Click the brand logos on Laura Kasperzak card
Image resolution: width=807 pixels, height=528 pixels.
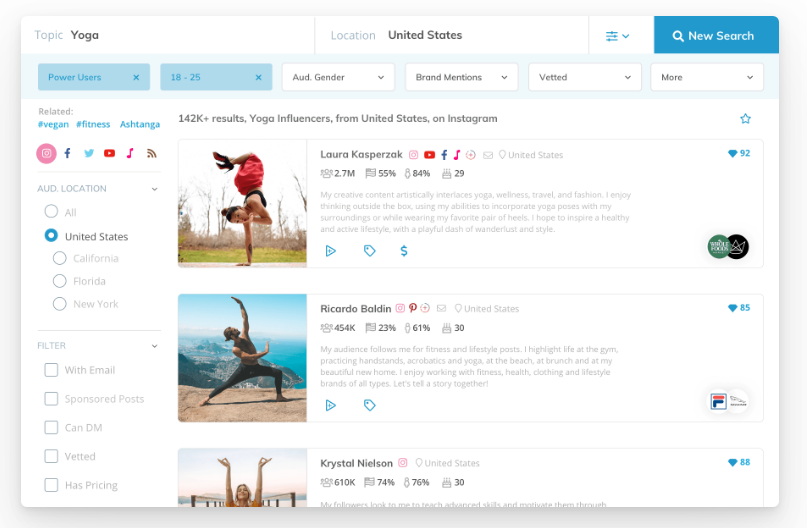(728, 247)
